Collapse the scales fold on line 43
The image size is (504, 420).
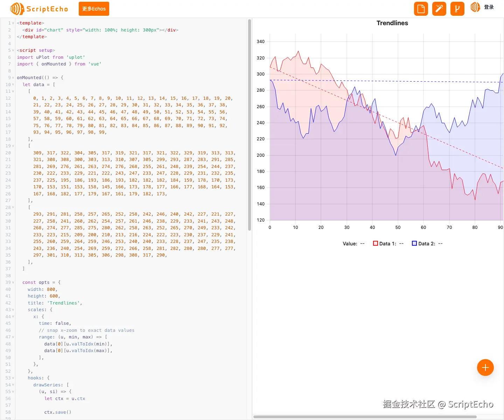tap(13, 310)
